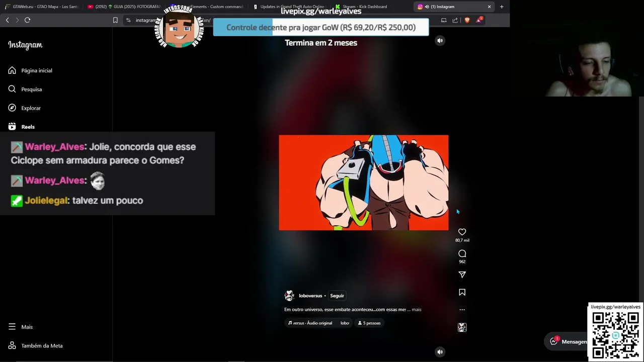View loboversus profile avatar
This screenshot has width=644, height=362.
click(289, 296)
